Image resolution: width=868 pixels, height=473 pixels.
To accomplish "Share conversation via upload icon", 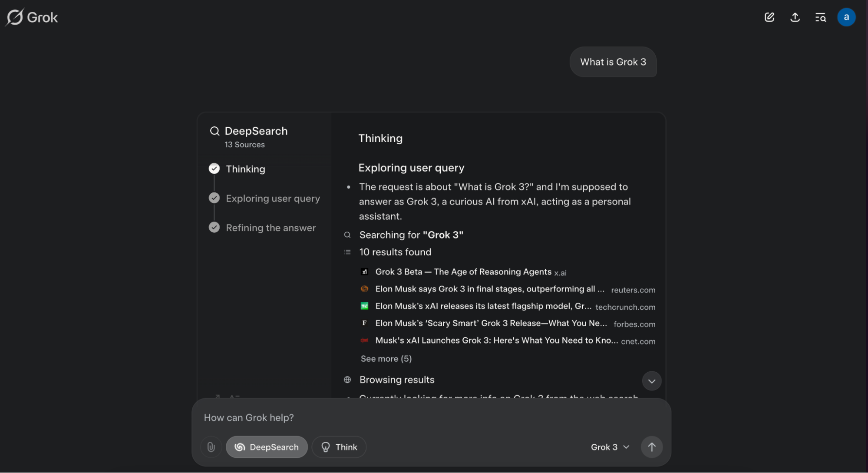I will click(795, 17).
